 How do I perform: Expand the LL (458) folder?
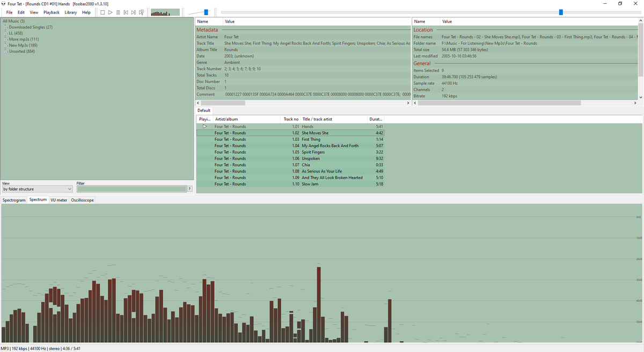point(5,33)
